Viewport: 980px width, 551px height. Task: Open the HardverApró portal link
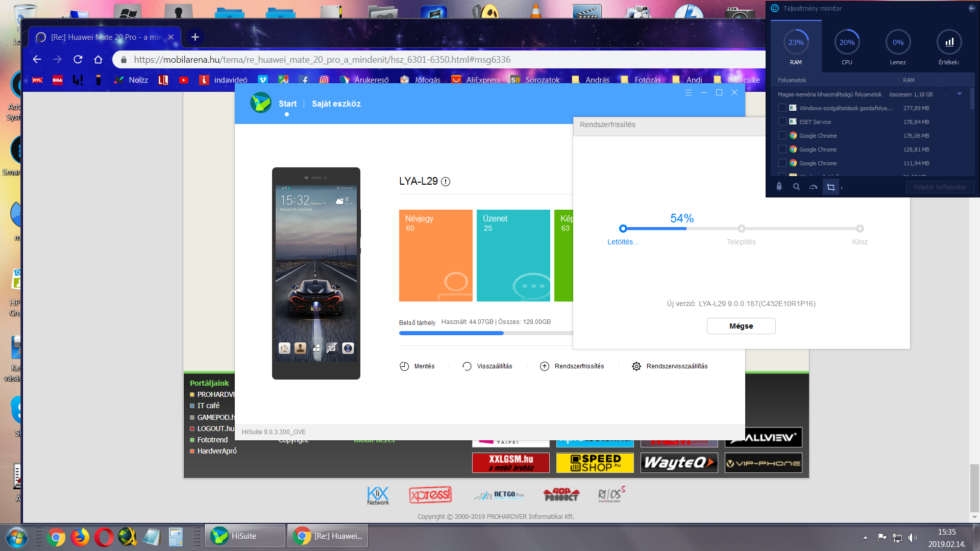tap(217, 451)
